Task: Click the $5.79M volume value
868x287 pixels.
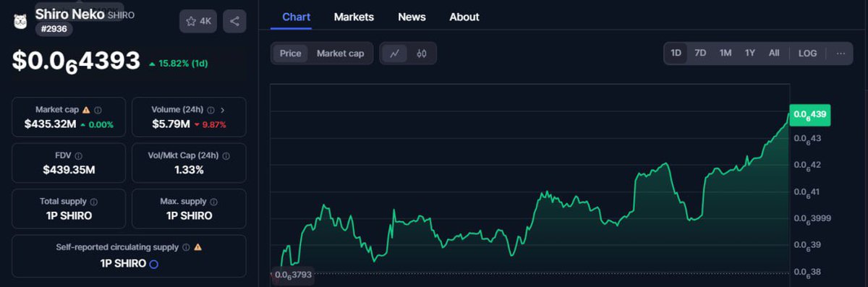Action: click(x=171, y=124)
